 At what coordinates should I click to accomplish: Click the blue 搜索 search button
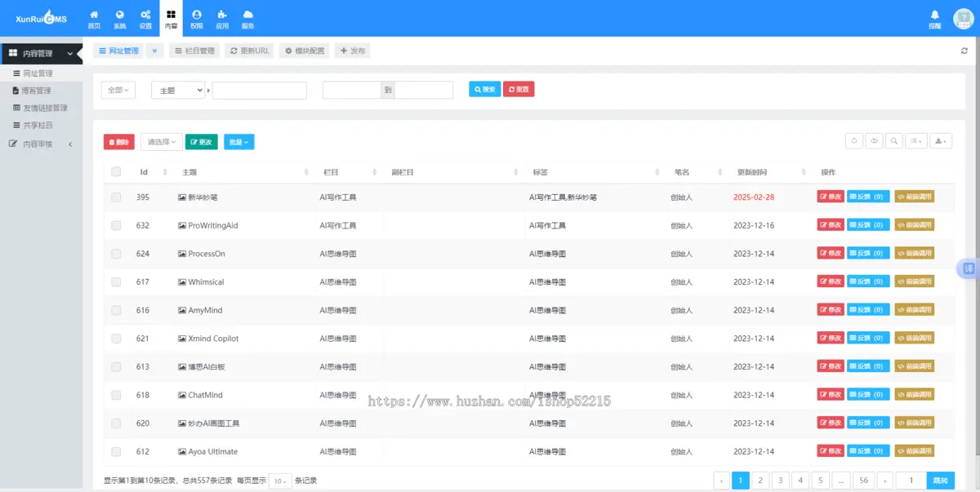tap(483, 90)
